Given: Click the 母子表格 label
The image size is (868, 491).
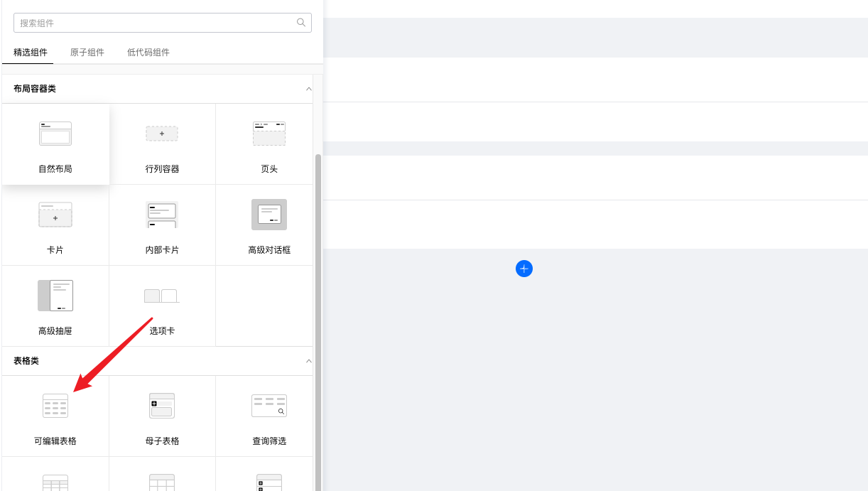Looking at the screenshot, I should (162, 441).
